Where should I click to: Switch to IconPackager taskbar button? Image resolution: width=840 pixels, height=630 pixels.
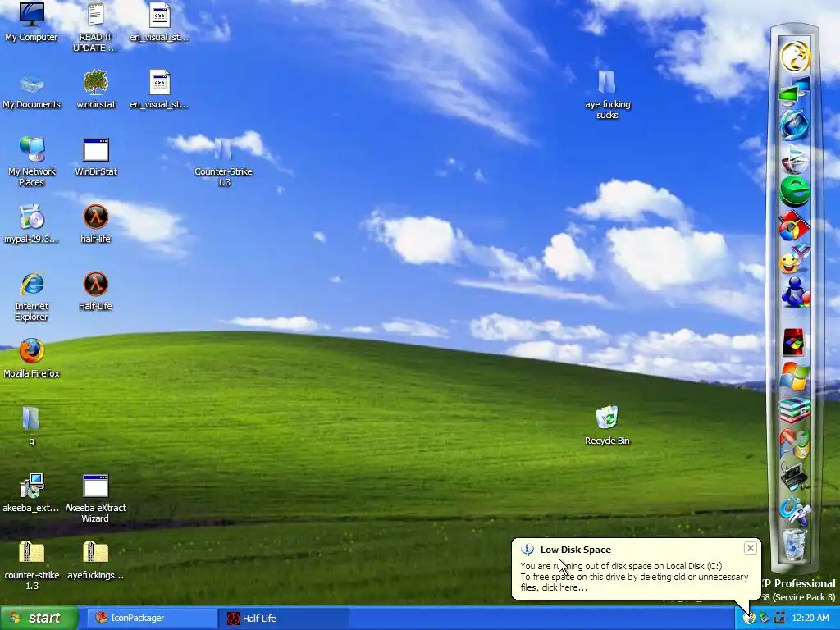click(x=152, y=618)
